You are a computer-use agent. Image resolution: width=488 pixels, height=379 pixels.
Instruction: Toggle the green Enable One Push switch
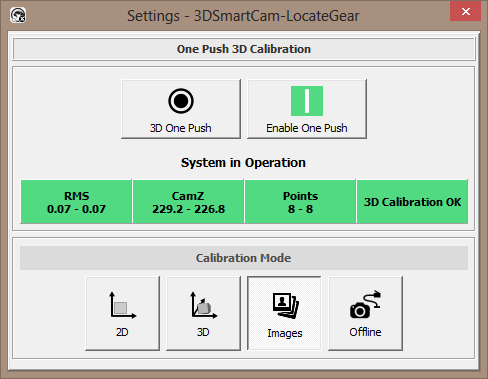point(307,101)
